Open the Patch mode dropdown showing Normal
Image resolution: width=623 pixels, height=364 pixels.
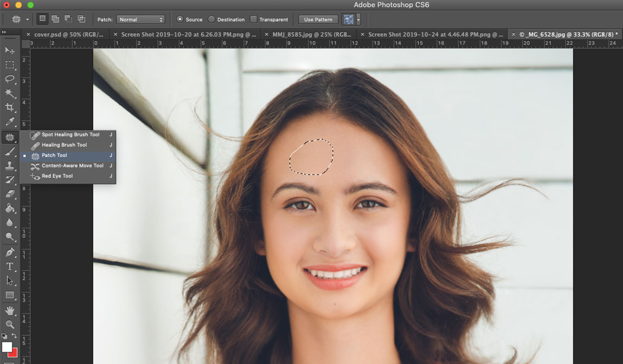pyautogui.click(x=140, y=19)
